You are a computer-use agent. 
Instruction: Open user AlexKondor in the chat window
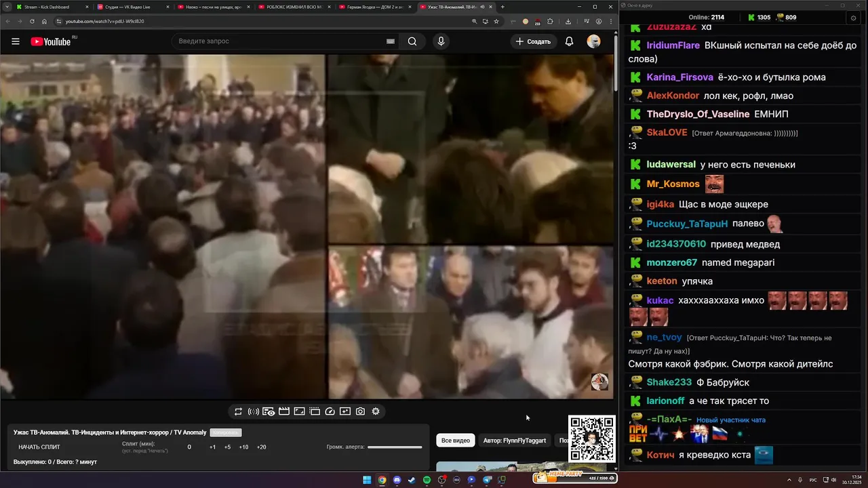(673, 96)
